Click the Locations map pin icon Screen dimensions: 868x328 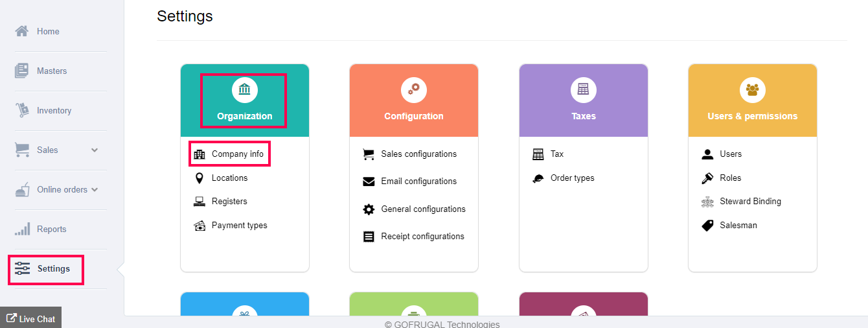[x=200, y=178]
